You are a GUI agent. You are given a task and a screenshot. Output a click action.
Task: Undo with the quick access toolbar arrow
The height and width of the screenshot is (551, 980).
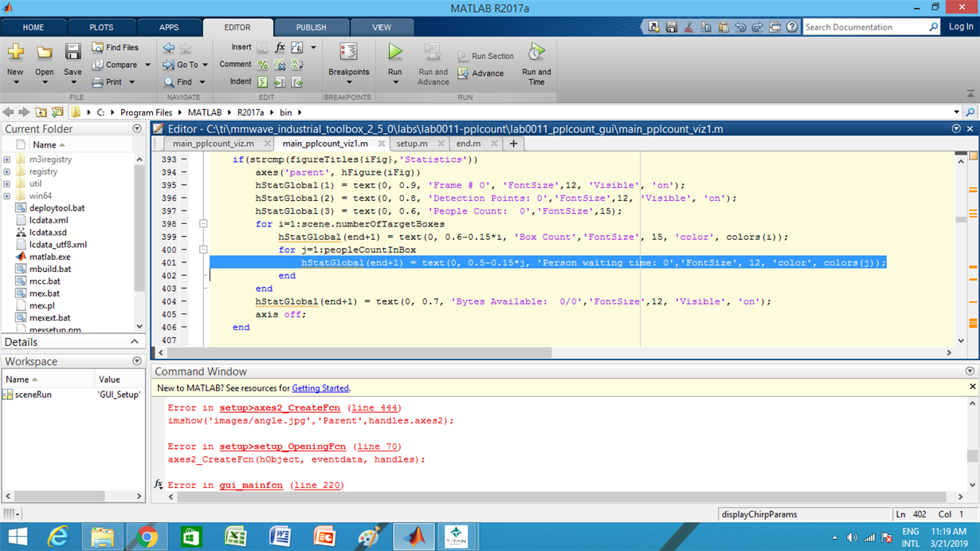click(x=740, y=27)
